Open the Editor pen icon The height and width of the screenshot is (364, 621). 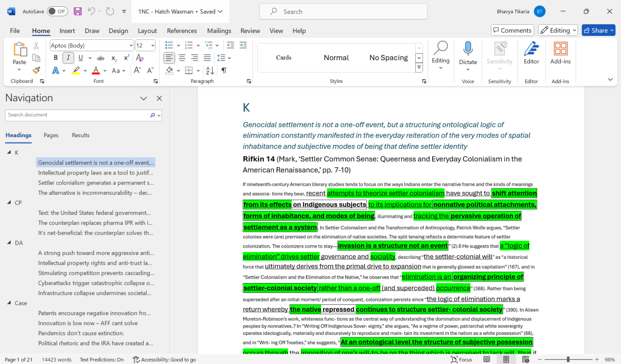click(531, 49)
